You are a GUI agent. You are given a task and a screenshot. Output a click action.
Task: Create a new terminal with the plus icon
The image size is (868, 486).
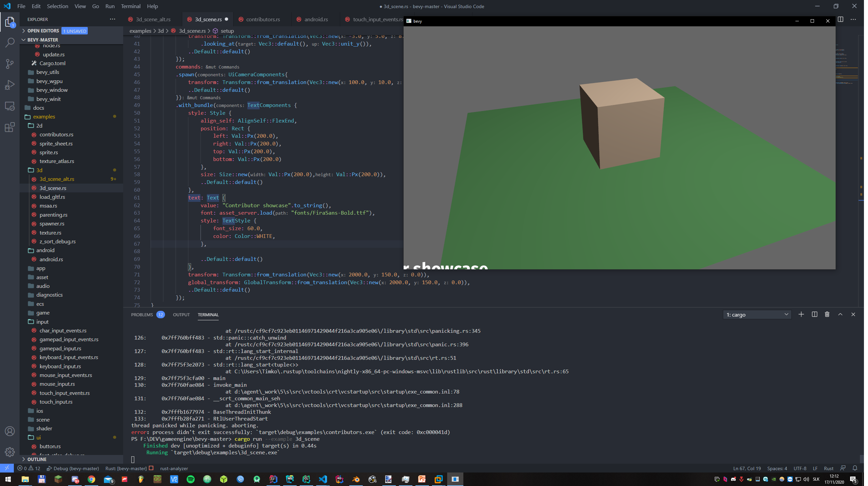pos(801,314)
